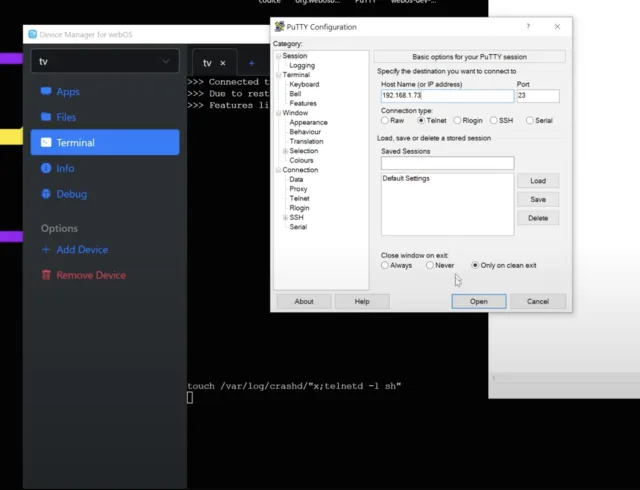The height and width of the screenshot is (490, 640).
Task: Open the Debug section in Device Manager
Action: click(105, 194)
